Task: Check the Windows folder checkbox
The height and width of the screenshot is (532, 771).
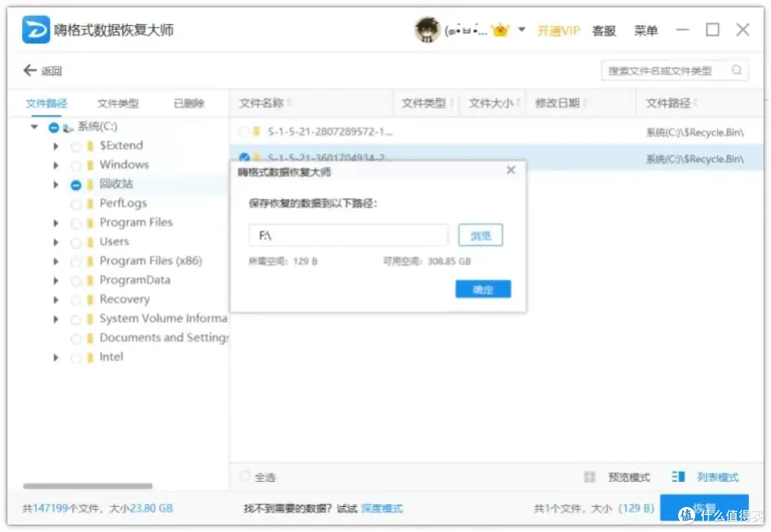Action: pos(76,165)
